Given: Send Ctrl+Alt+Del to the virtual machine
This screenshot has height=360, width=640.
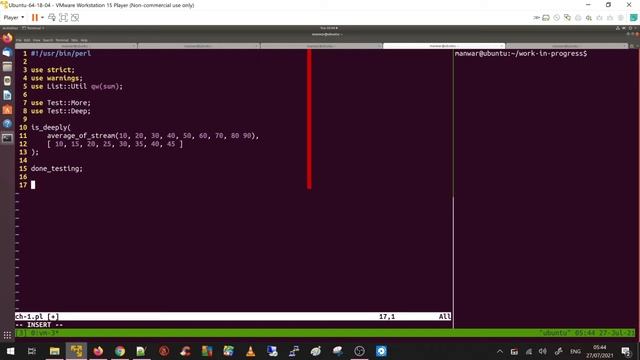Looking at the screenshot, I should [52, 18].
